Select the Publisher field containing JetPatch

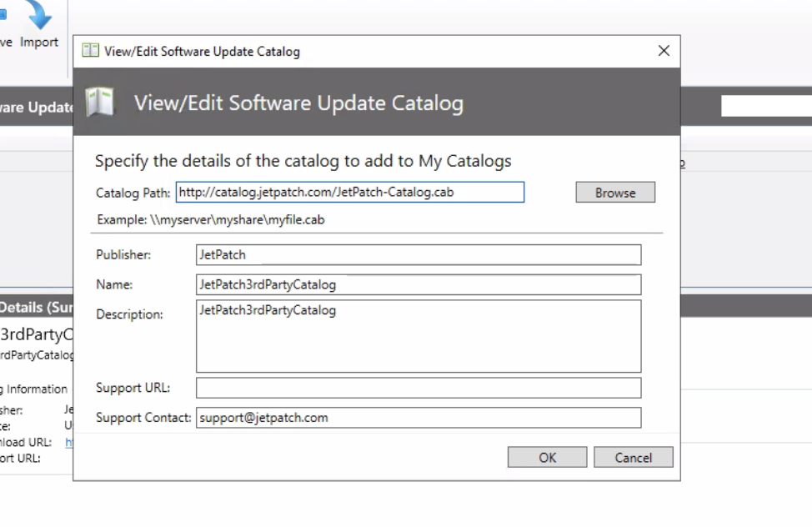(x=419, y=255)
